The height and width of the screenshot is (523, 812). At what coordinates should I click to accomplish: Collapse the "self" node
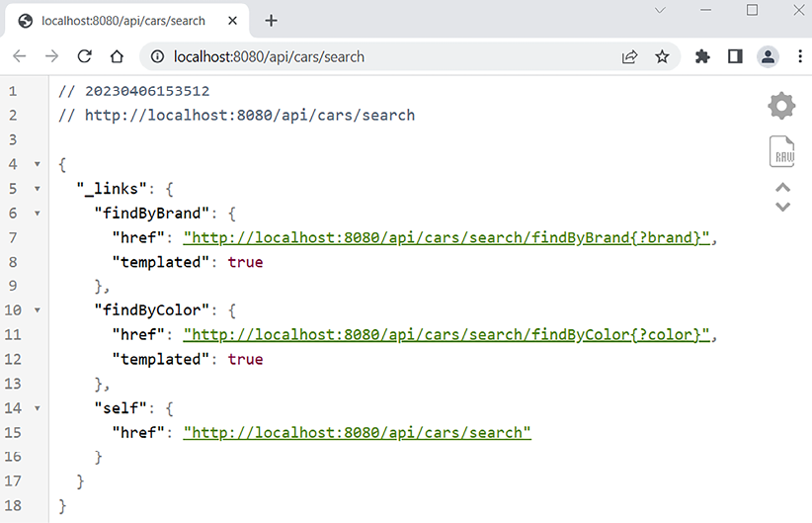(x=38, y=408)
